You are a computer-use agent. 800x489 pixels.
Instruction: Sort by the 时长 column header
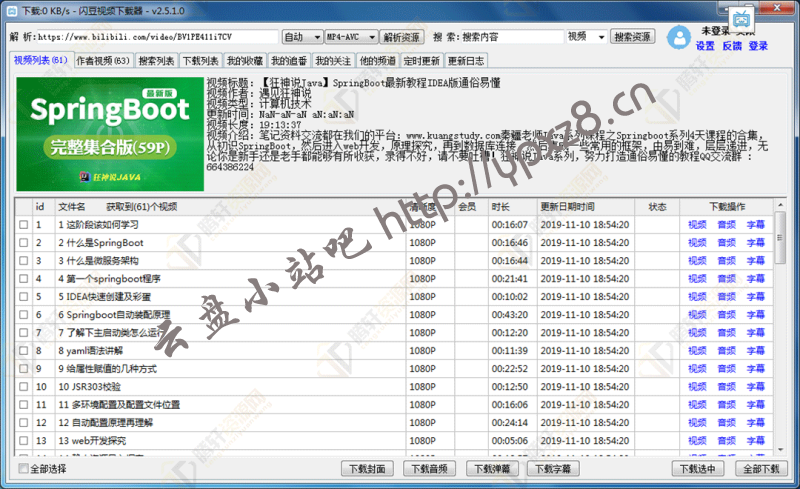[512, 207]
